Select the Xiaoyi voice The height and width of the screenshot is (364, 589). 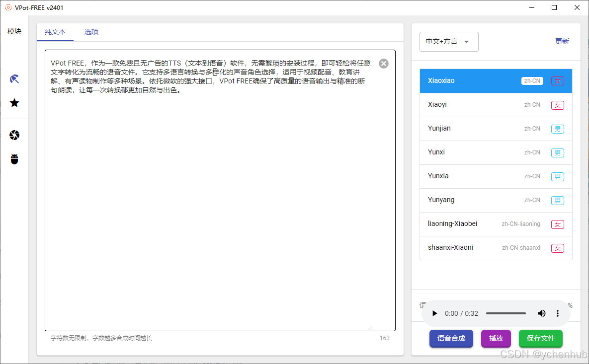(496, 105)
